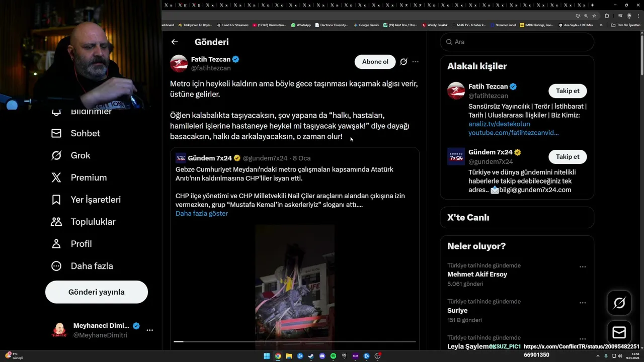The width and height of the screenshot is (644, 362).
Task: Open youtube.com/fatihtezcanvid link
Action: (513, 133)
